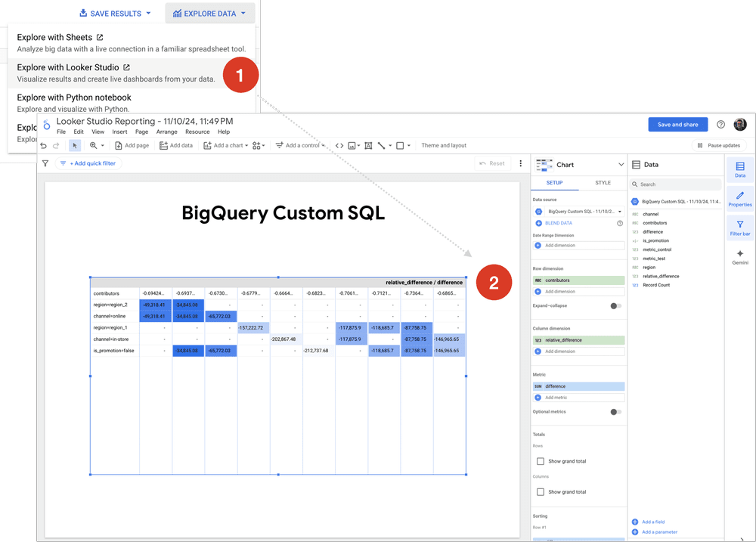Open the EXPLORE DATA dropdown
Viewport: 756px width, 542px height.
(209, 14)
